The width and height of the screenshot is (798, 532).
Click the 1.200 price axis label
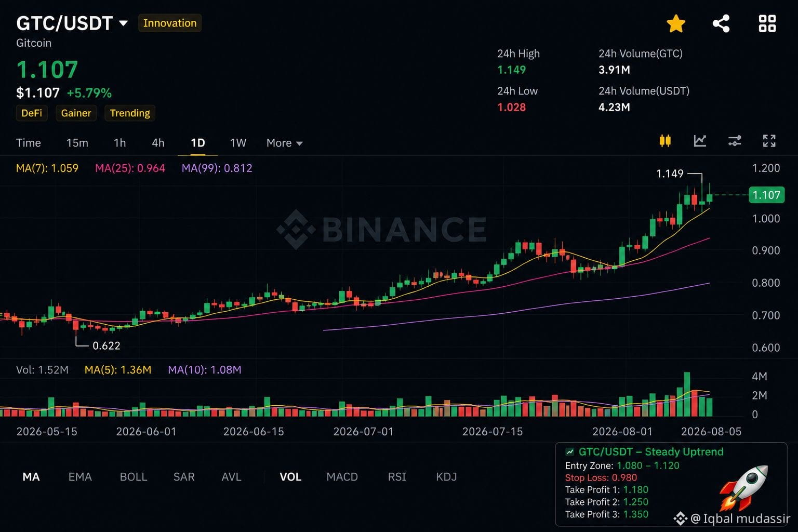(x=766, y=168)
